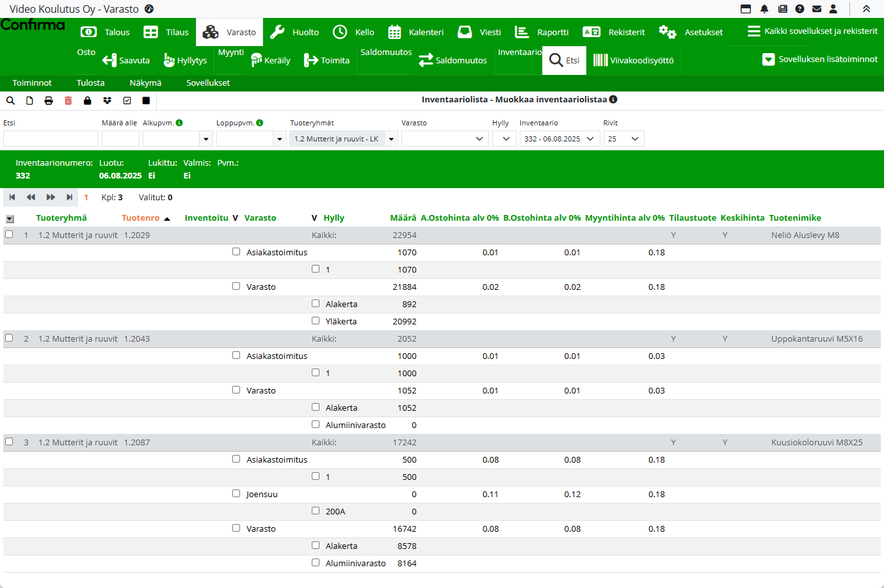The width and height of the screenshot is (884, 588).
Task: Click the Etsi search input field
Action: 51,139
